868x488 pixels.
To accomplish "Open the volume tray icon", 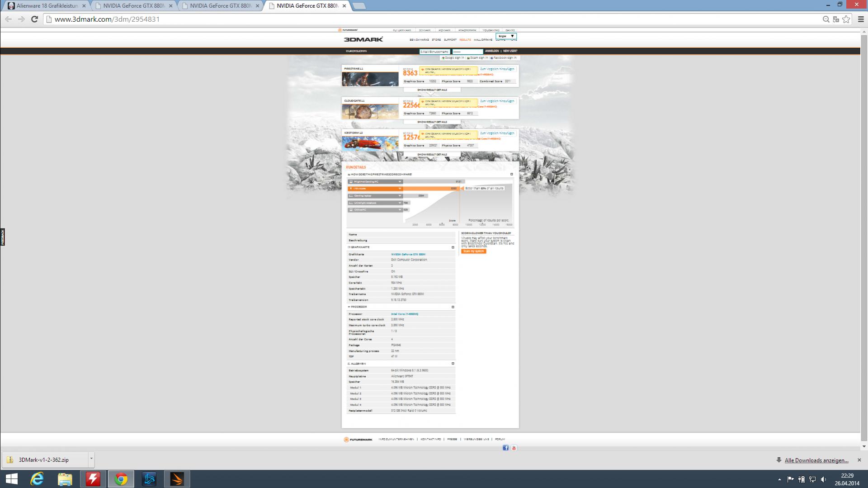I will click(x=823, y=479).
